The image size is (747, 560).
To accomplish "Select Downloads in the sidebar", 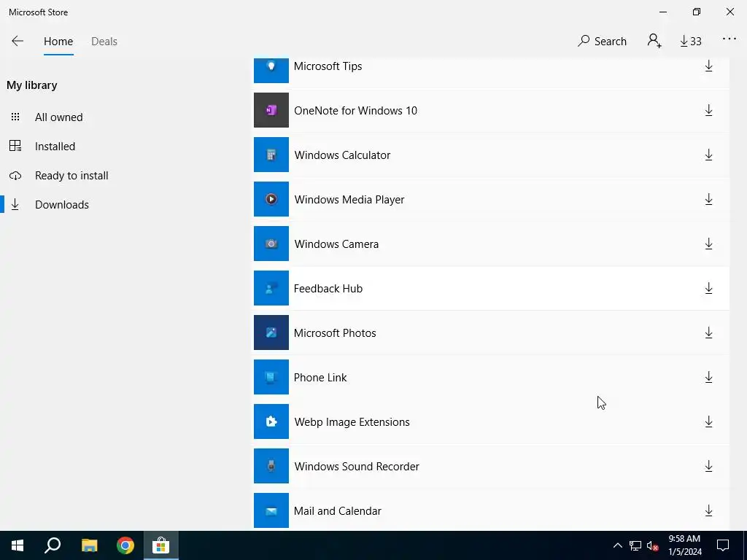I will (x=61, y=204).
